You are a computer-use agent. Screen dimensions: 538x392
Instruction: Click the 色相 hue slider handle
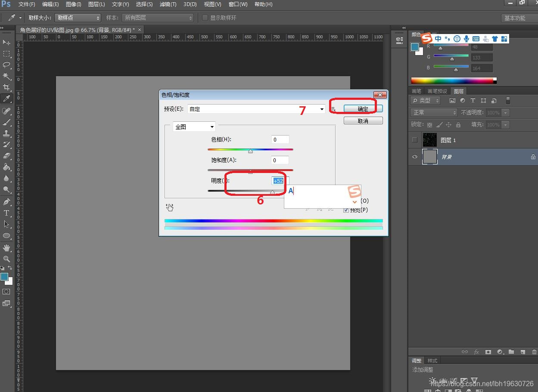[x=250, y=151]
